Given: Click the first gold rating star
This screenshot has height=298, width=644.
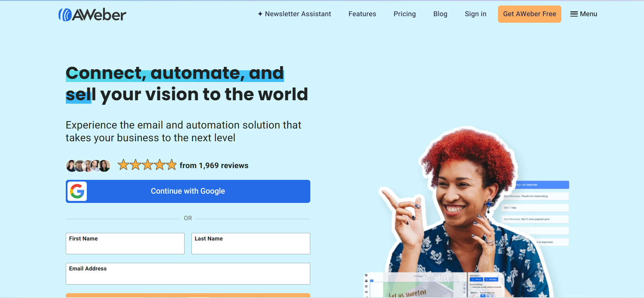Looking at the screenshot, I should point(123,165).
